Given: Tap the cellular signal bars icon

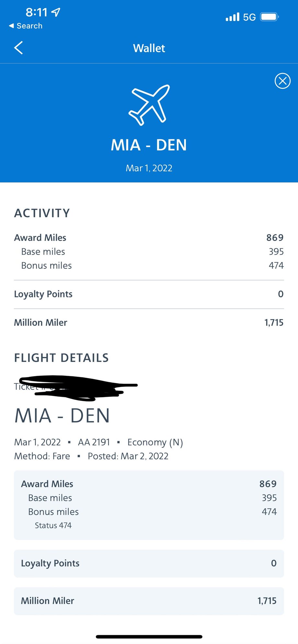Looking at the screenshot, I should pyautogui.click(x=232, y=17).
